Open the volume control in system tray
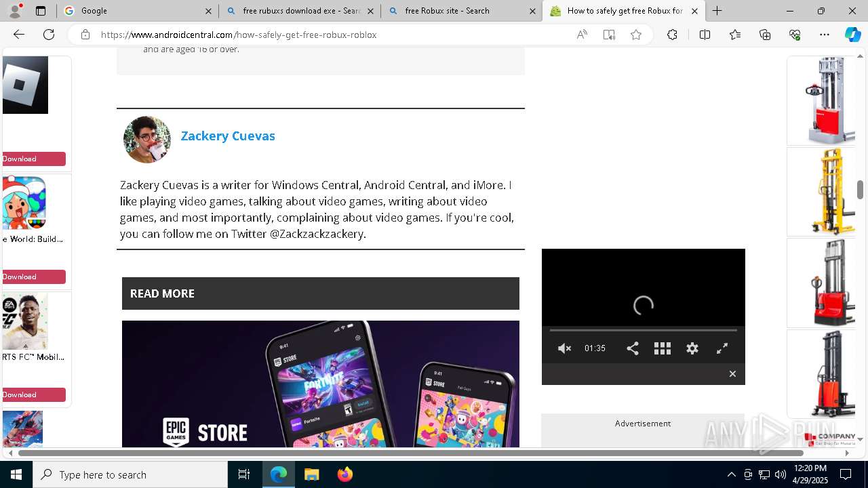868x488 pixels. point(781,474)
